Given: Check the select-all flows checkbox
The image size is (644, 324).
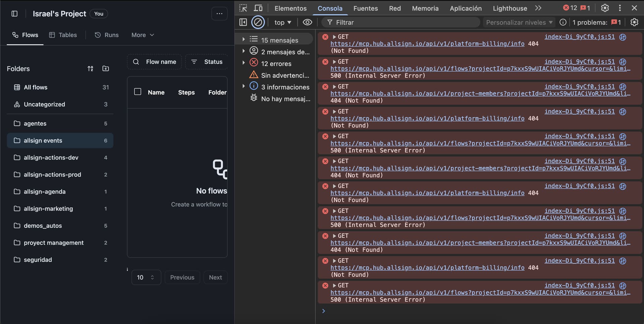Looking at the screenshot, I should click(x=138, y=92).
